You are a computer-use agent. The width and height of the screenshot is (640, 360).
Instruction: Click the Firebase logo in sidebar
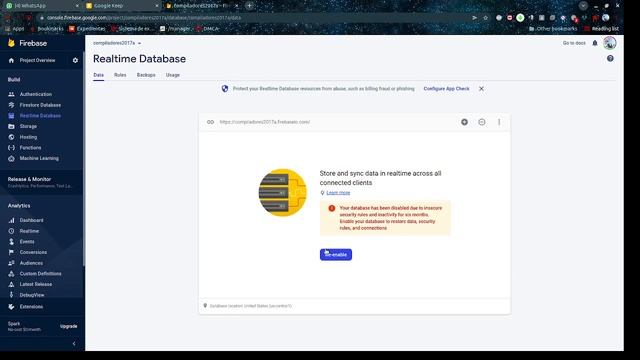click(x=27, y=43)
